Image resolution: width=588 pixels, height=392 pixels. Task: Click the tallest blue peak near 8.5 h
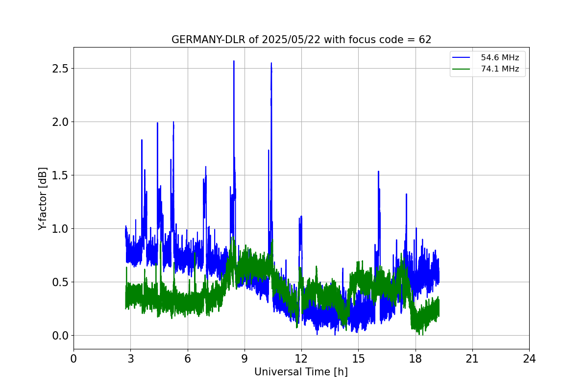click(234, 62)
